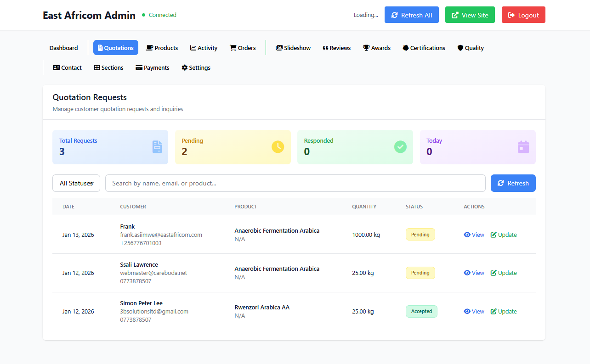Click the edit pencil icon in Frank's row
590x364 pixels.
point(494,235)
